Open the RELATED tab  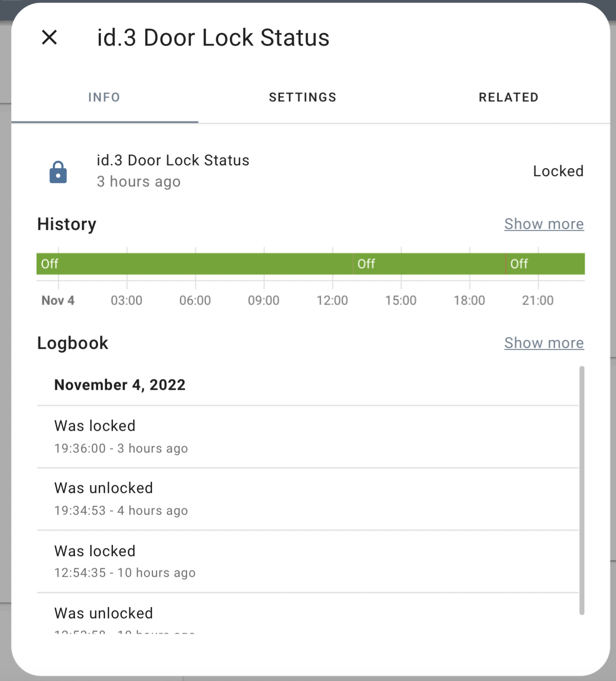tap(508, 97)
